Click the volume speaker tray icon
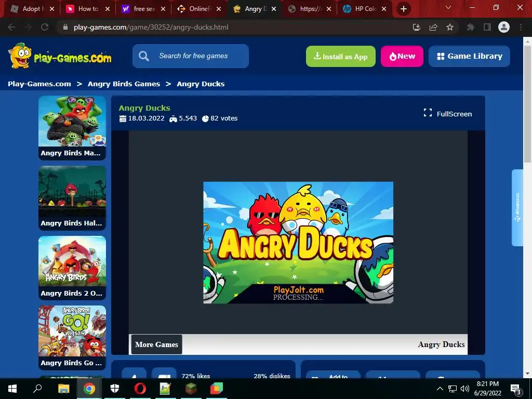This screenshot has width=532, height=399. 465,389
